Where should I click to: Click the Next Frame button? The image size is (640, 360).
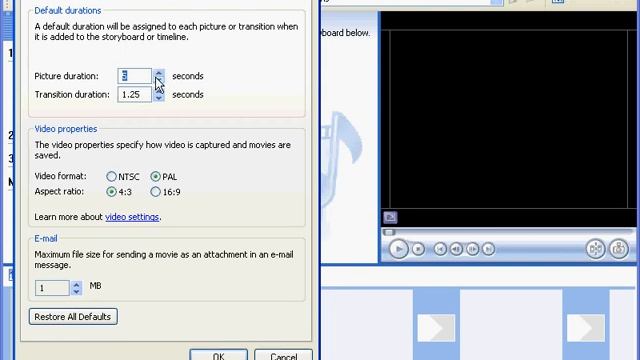[472, 249]
